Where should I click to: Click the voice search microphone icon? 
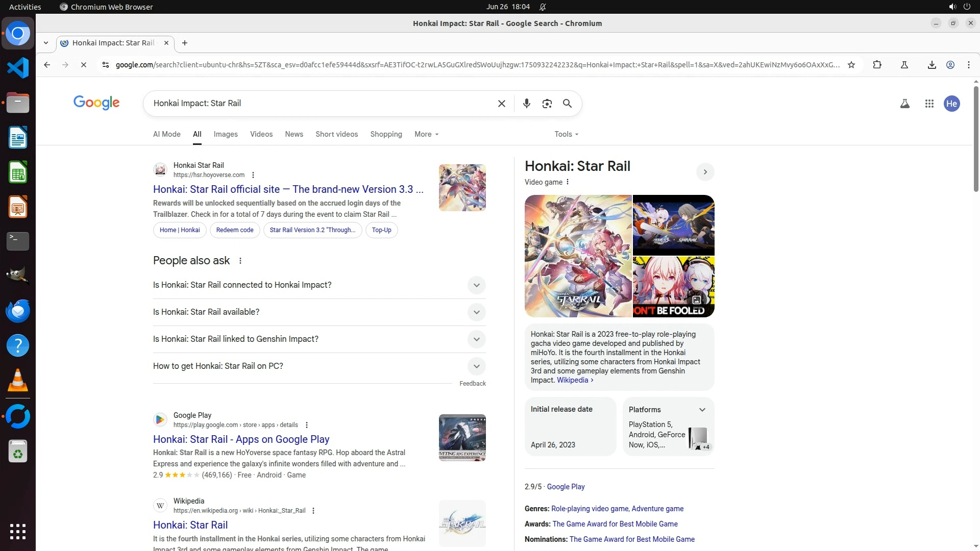[x=526, y=104]
